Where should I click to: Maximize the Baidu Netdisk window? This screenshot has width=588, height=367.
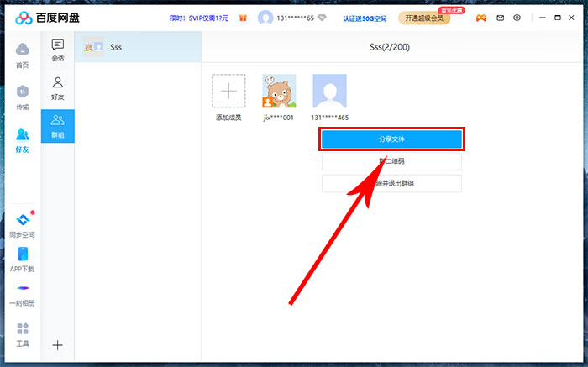coord(558,18)
